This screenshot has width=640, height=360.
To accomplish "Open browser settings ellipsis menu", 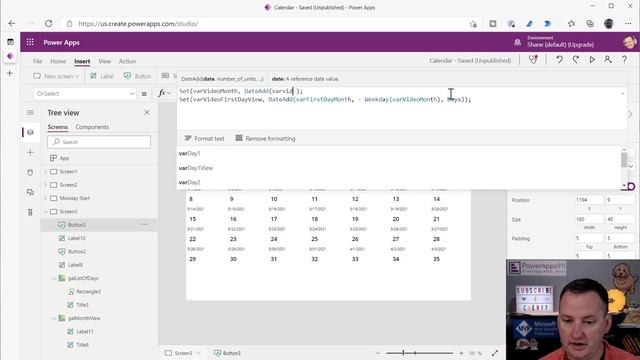I will tap(628, 24).
